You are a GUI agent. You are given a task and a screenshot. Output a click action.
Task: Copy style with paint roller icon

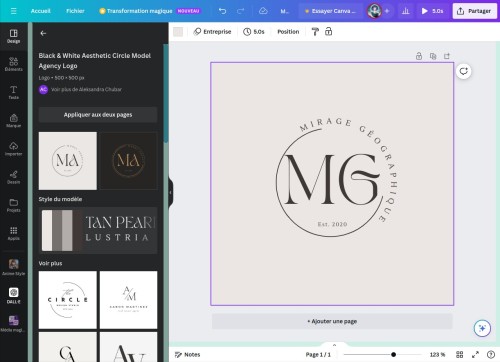[315, 32]
